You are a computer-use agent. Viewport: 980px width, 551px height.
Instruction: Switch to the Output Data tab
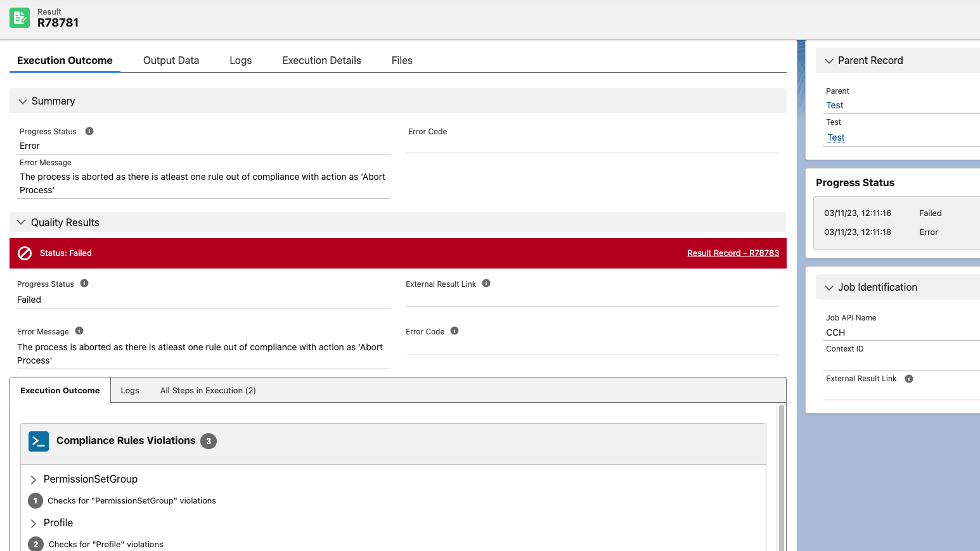tap(171, 60)
